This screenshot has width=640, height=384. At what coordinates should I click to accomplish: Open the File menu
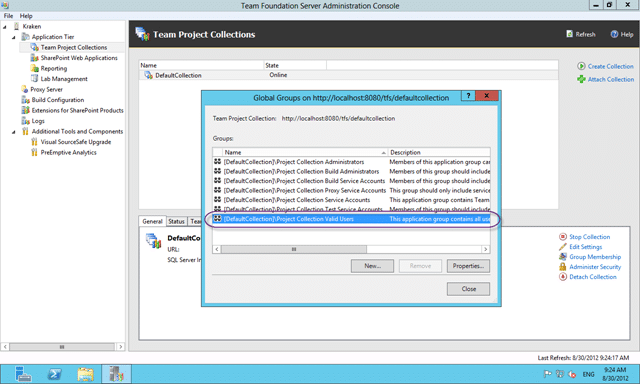(8, 16)
